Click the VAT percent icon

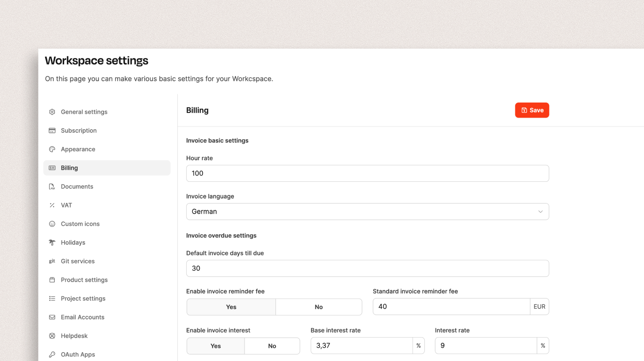(x=52, y=205)
